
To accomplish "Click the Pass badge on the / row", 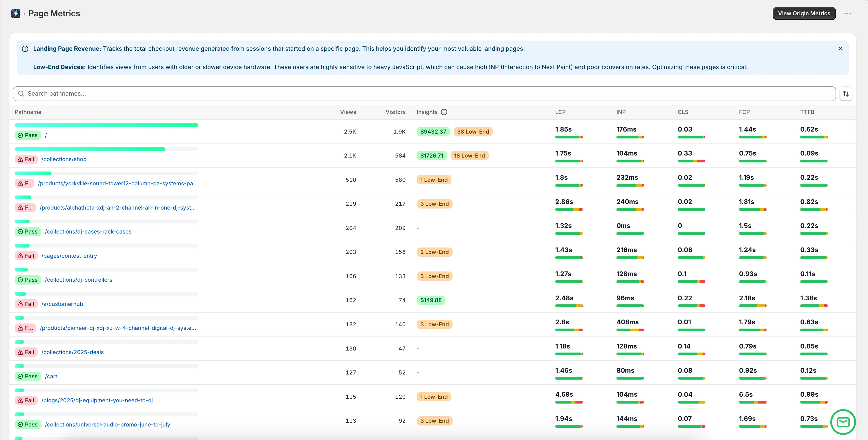I will 28,135.
